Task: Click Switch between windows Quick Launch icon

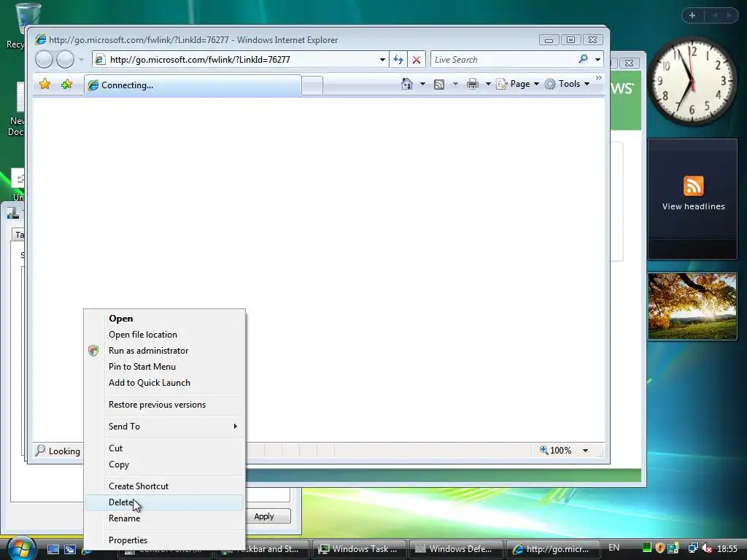Action: click(x=70, y=550)
